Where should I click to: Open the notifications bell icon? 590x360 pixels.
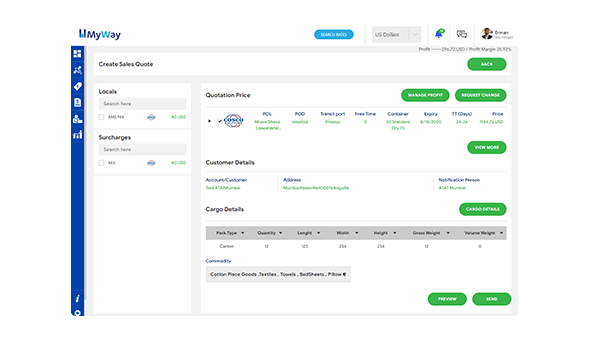pos(439,34)
